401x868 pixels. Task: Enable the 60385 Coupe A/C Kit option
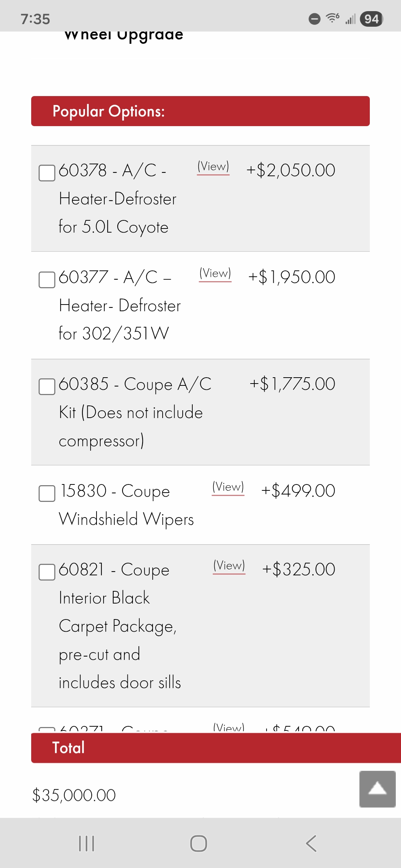47,387
